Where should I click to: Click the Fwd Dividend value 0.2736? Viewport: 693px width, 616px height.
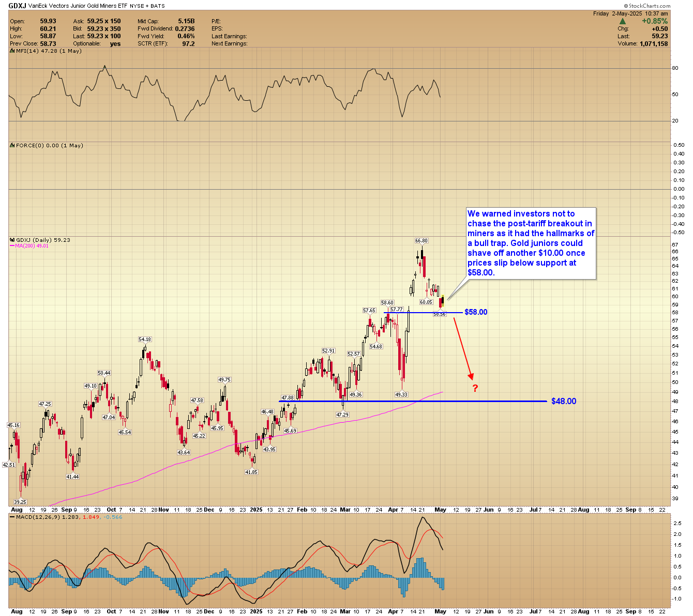tap(185, 29)
